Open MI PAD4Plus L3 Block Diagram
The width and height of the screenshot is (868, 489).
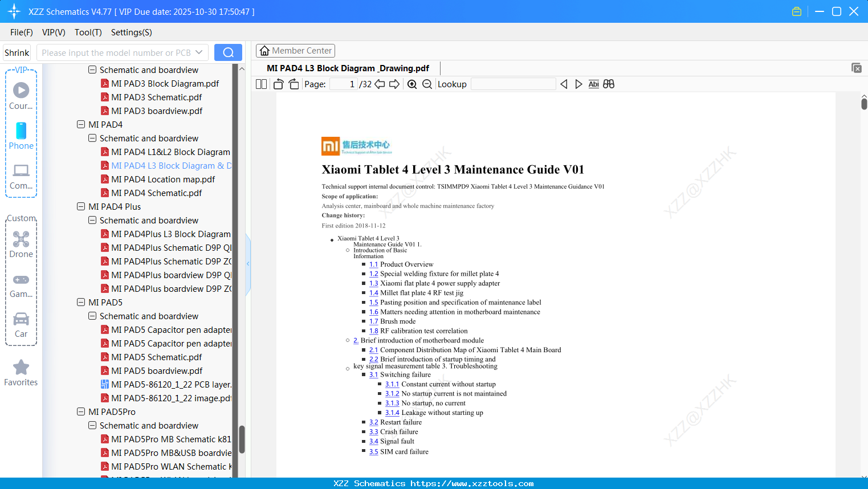pyautogui.click(x=166, y=234)
